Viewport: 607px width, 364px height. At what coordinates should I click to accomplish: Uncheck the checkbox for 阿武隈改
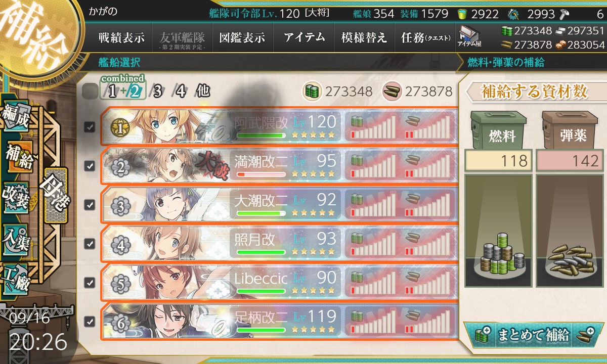[90, 127]
